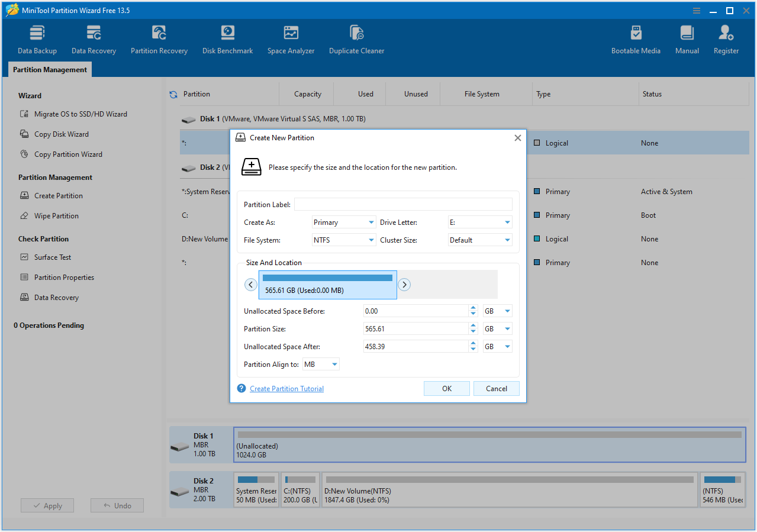Launch the Space Analyzer
The width and height of the screenshot is (757, 532).
pos(291,38)
